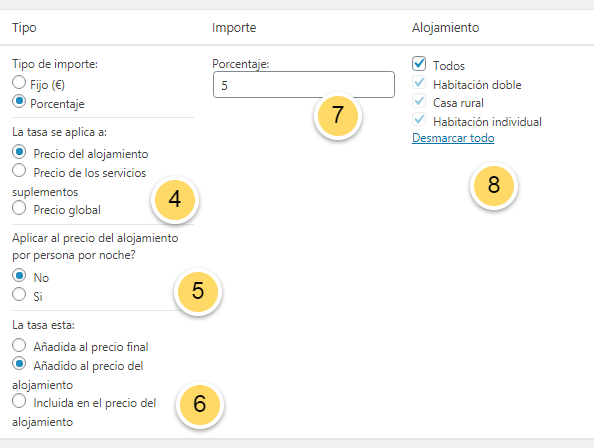594x448 pixels.
Task: Click the Tipo column header
Action: [24, 28]
